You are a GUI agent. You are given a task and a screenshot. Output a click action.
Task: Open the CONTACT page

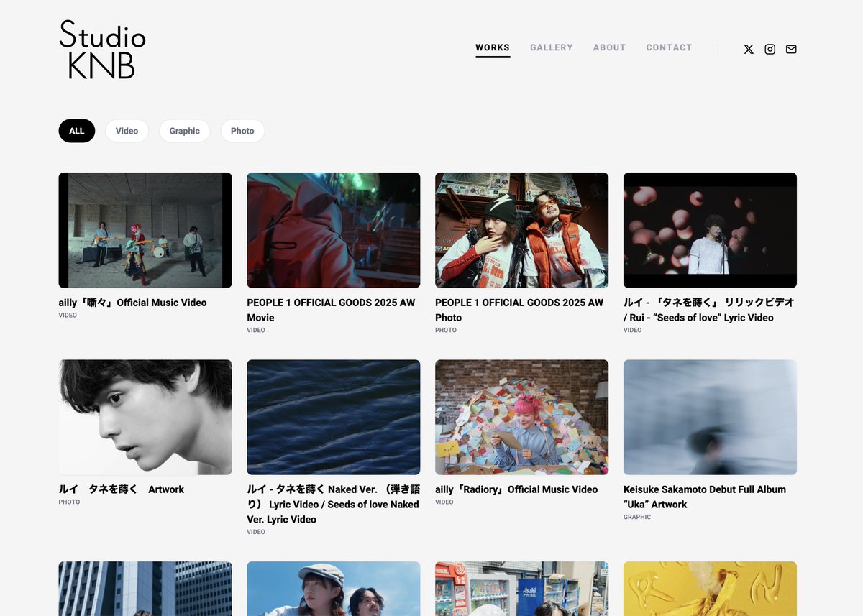(x=669, y=47)
